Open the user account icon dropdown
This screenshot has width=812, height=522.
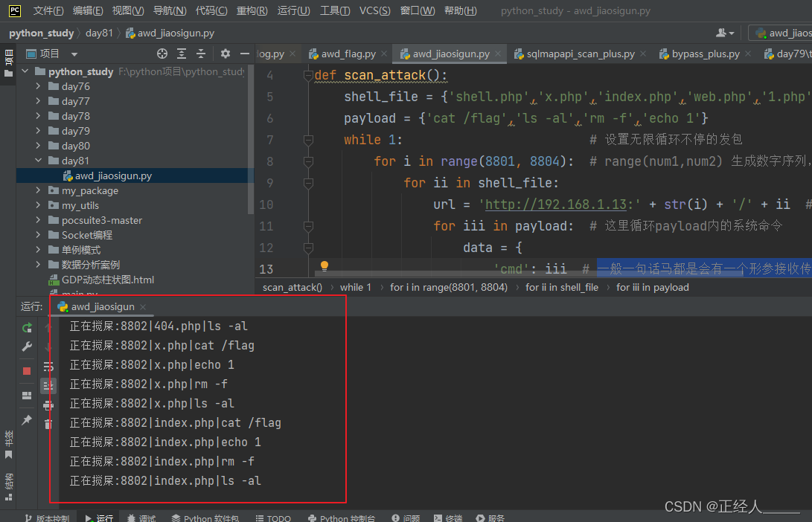[x=724, y=33]
